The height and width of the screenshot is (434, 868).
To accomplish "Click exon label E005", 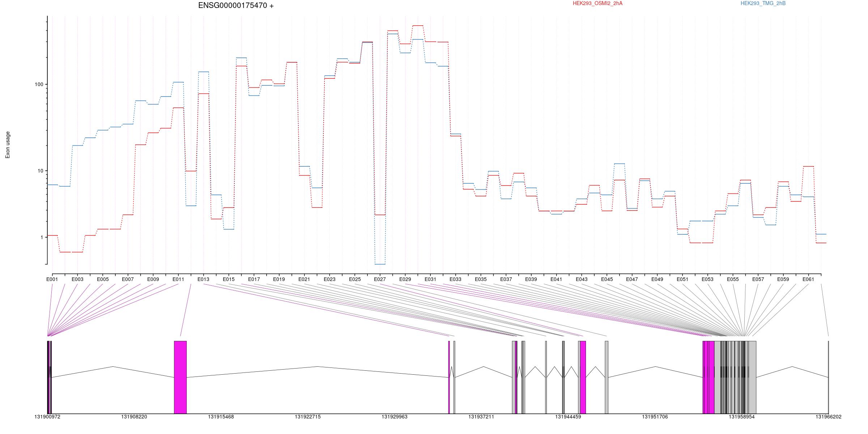I will [103, 279].
